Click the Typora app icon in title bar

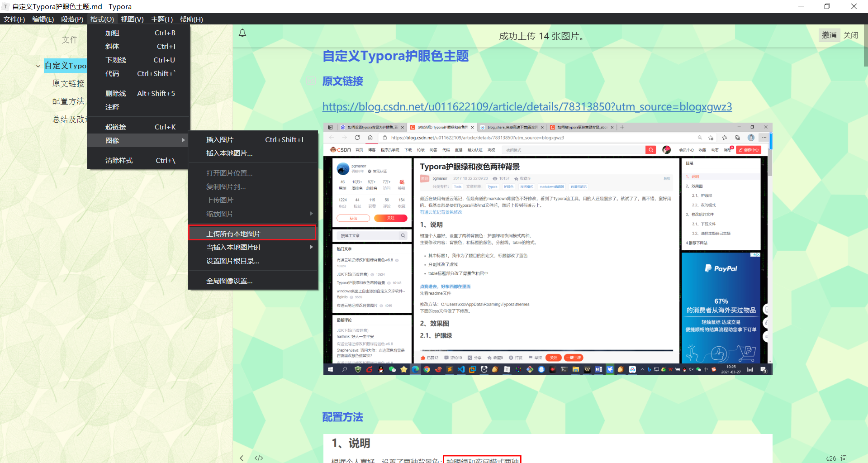pyautogui.click(x=5, y=7)
